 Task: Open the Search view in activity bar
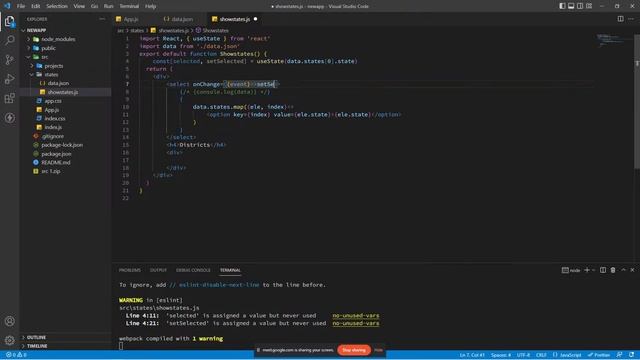(9, 40)
